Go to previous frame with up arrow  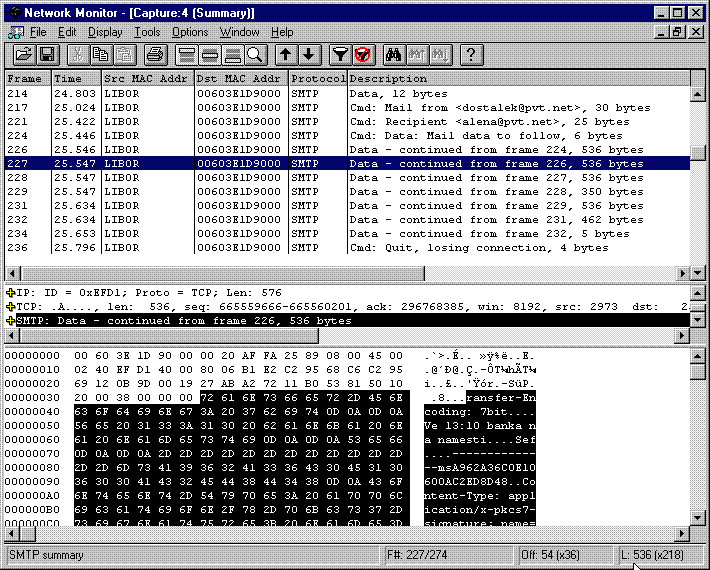(286, 54)
